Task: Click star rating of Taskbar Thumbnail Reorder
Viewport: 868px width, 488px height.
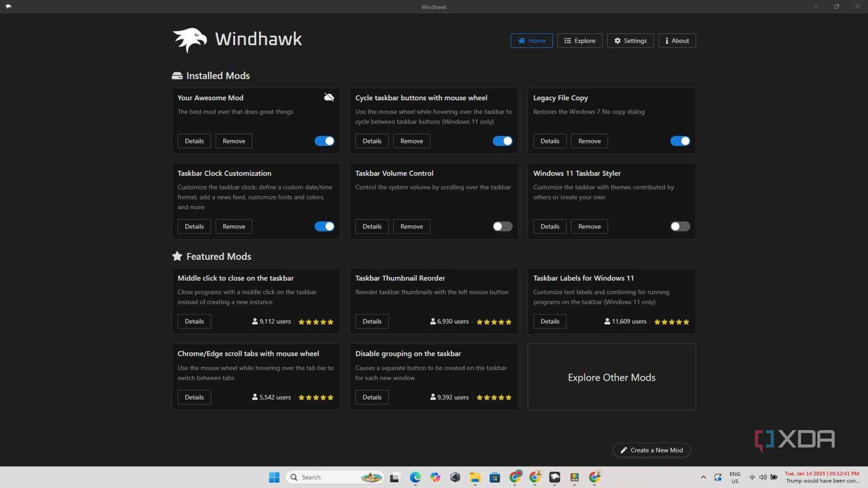Action: point(493,322)
